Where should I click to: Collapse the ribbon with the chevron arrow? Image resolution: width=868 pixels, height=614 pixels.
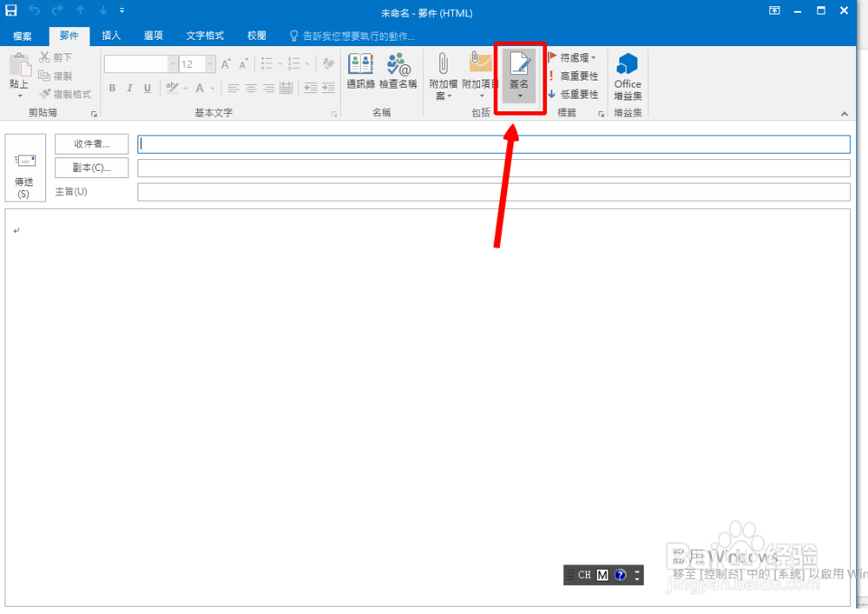coord(844,112)
